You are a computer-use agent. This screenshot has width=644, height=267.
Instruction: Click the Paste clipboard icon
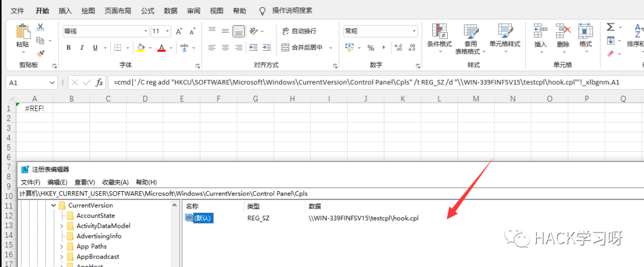point(23,31)
